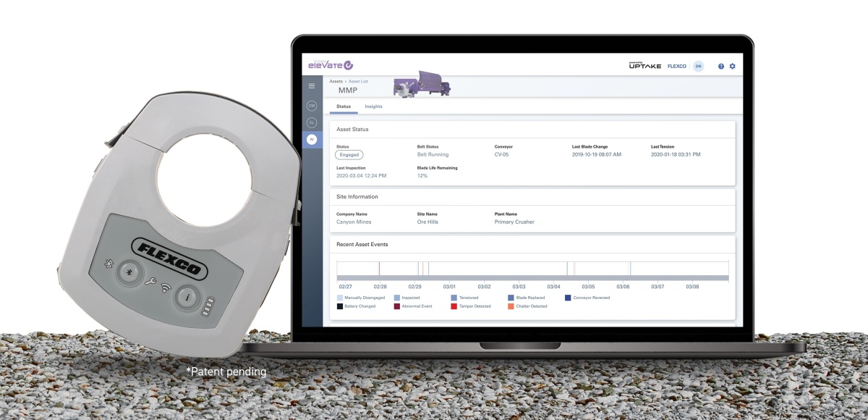
Task: Click the Engaged status badge
Action: click(x=349, y=154)
